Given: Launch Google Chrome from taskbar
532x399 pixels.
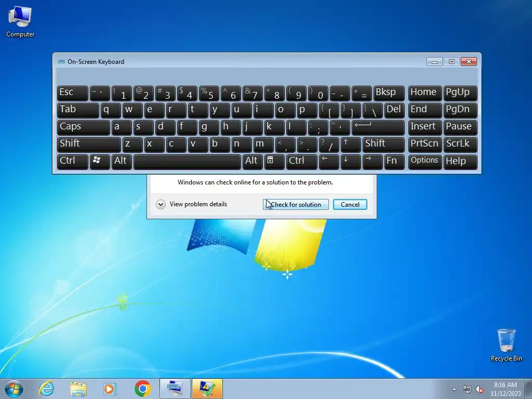Looking at the screenshot, I should (142, 389).
